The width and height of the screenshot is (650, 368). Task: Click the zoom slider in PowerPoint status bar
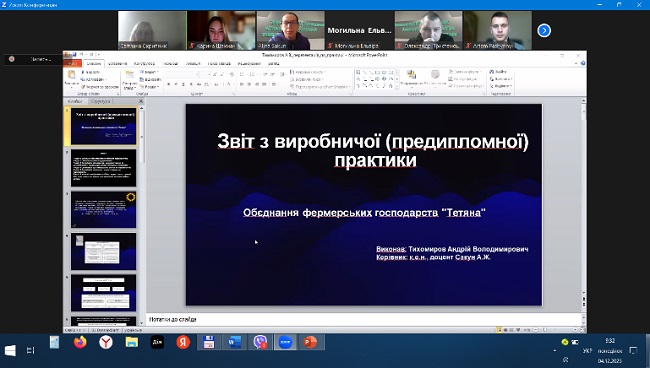click(555, 330)
